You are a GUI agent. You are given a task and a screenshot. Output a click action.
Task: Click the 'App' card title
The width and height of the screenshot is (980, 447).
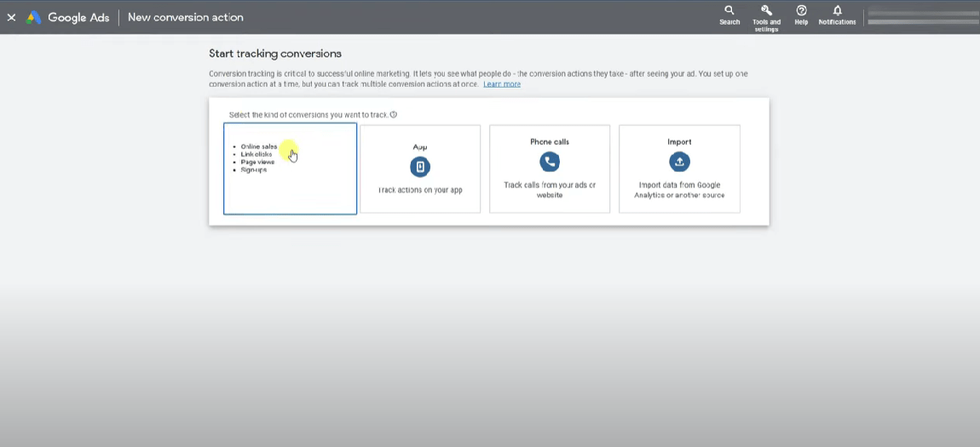[x=420, y=146]
